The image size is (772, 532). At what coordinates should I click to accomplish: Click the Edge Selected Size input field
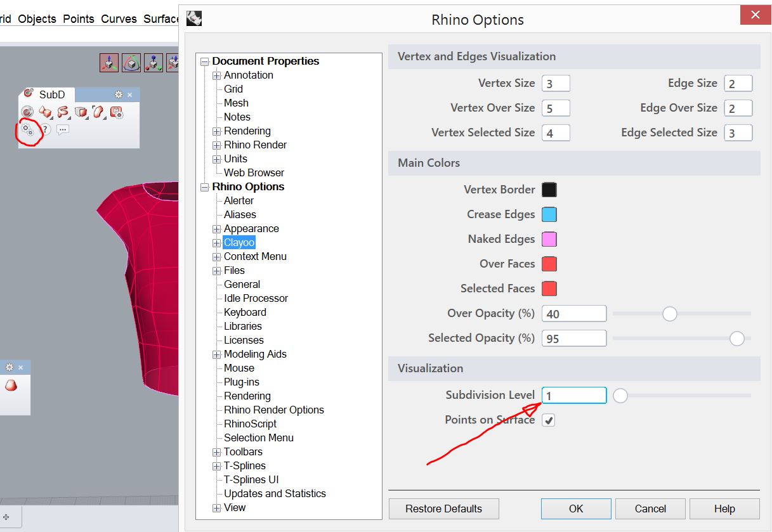[x=738, y=133]
